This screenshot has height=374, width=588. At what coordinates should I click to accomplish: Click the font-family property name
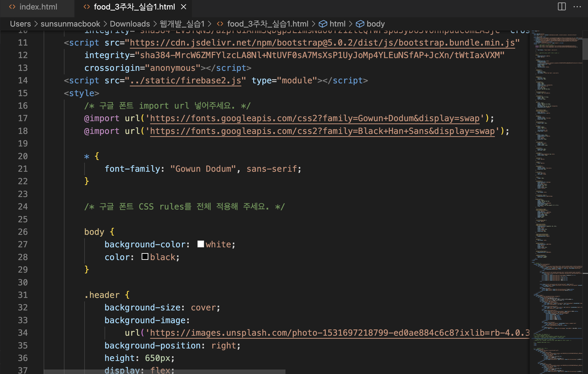click(132, 169)
